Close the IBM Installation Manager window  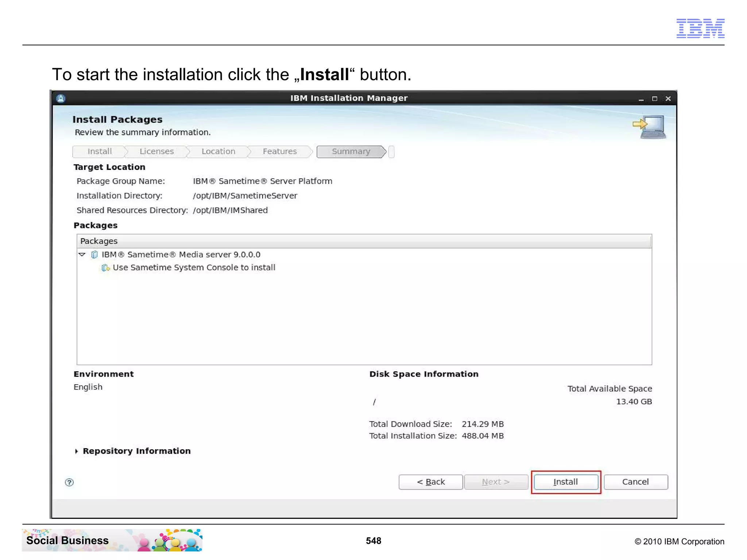668,99
